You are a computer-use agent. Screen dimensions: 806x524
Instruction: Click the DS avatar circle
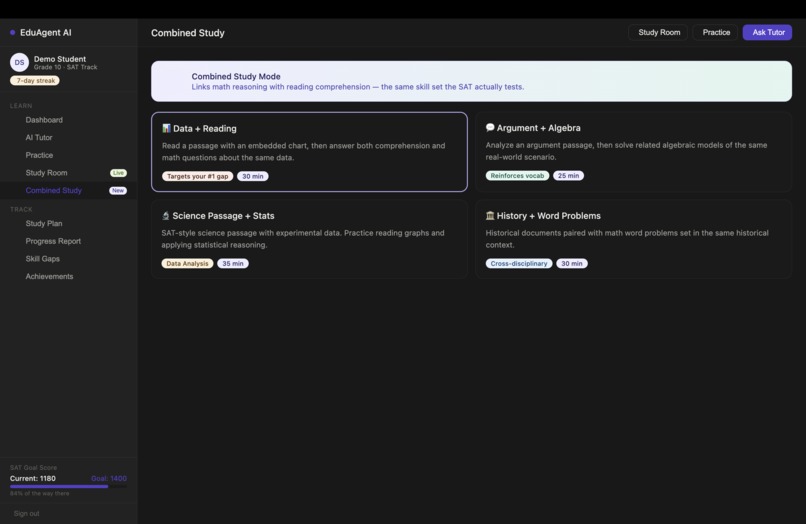pyautogui.click(x=19, y=62)
